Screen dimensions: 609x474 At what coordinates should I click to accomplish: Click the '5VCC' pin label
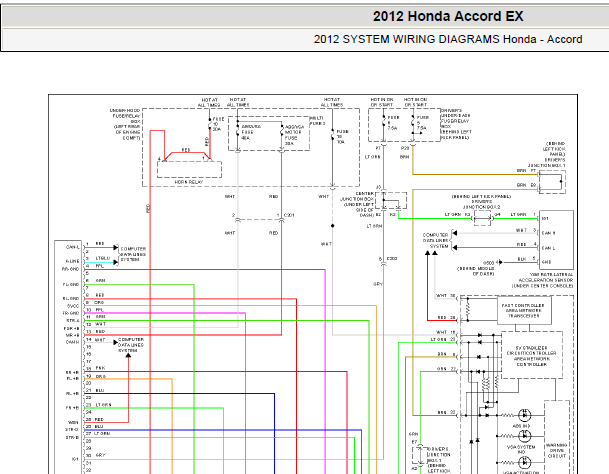[x=73, y=306]
